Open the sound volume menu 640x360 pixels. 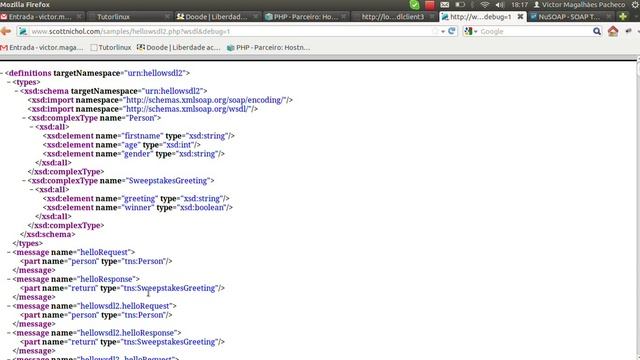pyautogui.click(x=500, y=5)
